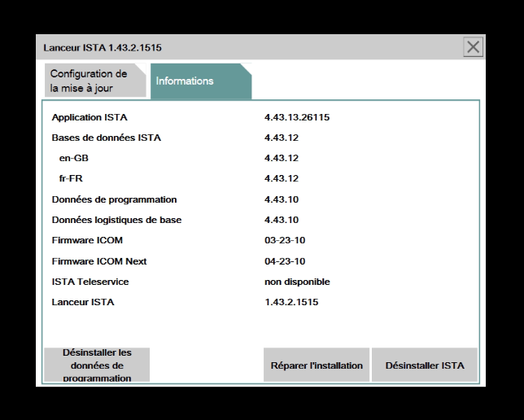Viewport: 524px width, 420px height.
Task: Select version value 4.43.13.26115
Action: pyautogui.click(x=297, y=117)
